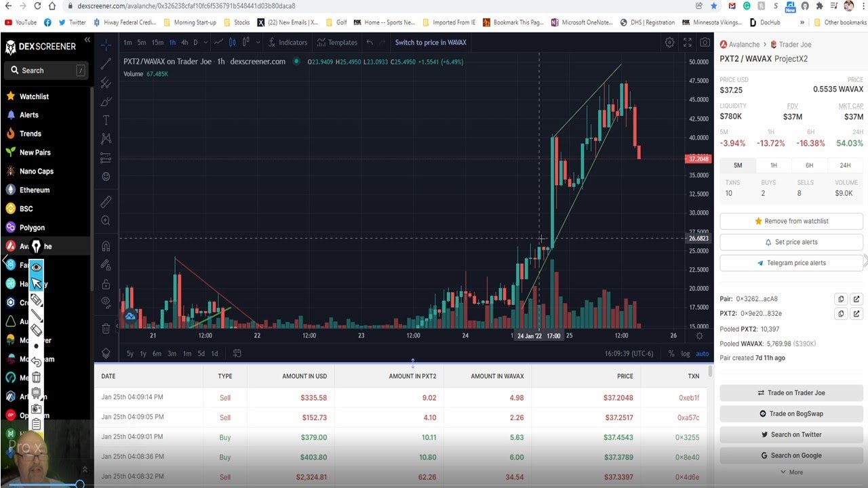This screenshot has width=868, height=488.
Task: Remove drawings with chart trash icon
Action: coord(106,329)
